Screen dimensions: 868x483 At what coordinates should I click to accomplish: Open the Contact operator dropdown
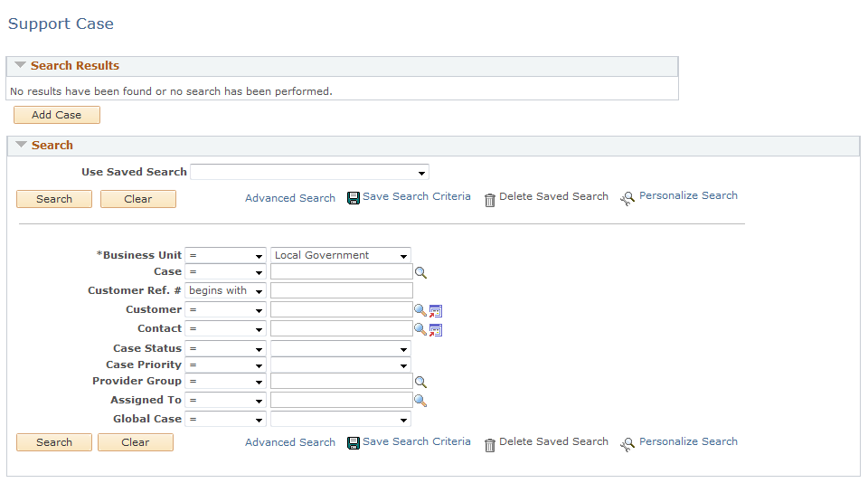[225, 329]
